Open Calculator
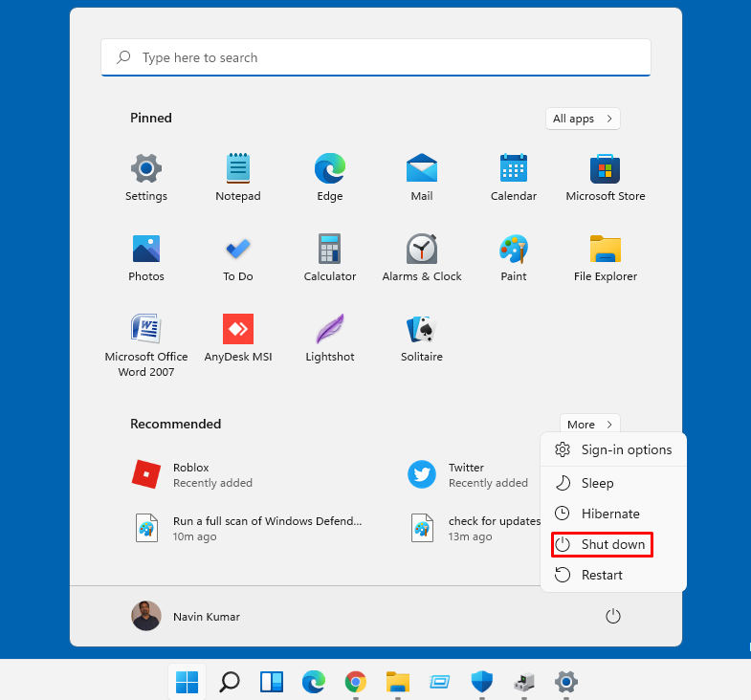Image resolution: width=751 pixels, height=700 pixels. coord(329,257)
